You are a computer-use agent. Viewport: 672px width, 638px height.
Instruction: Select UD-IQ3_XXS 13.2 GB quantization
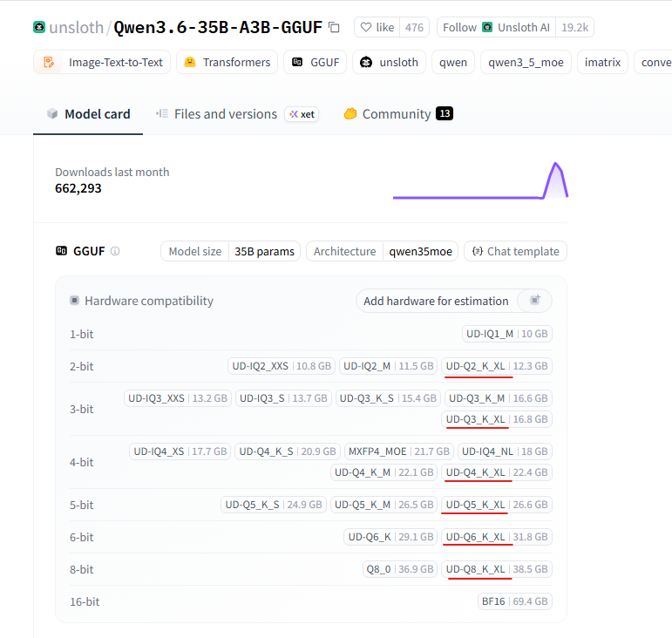[178, 398]
